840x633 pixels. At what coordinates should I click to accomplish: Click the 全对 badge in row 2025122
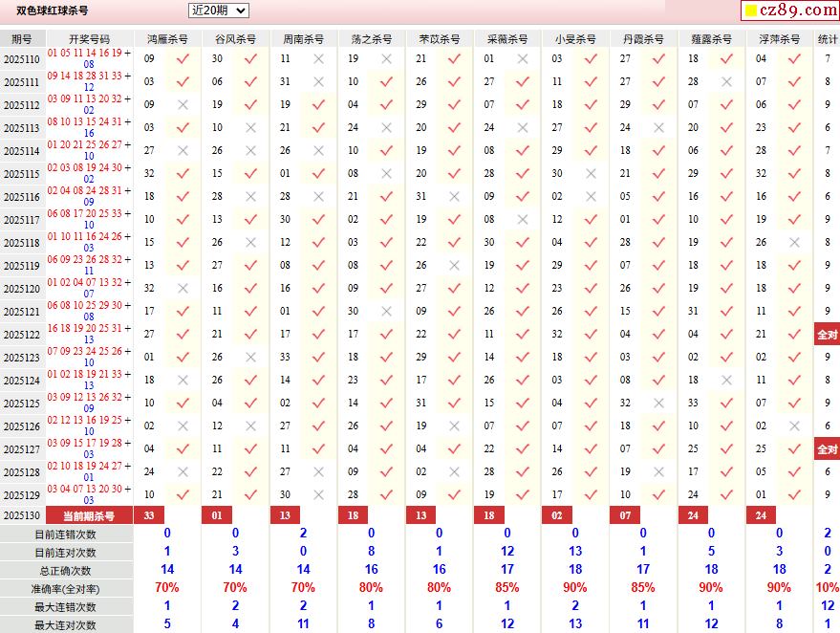tap(827, 335)
